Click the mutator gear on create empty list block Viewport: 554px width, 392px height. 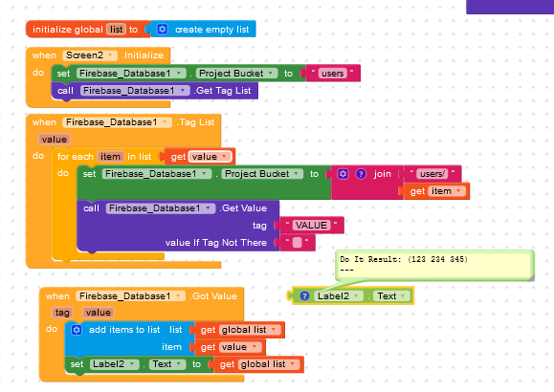162,29
